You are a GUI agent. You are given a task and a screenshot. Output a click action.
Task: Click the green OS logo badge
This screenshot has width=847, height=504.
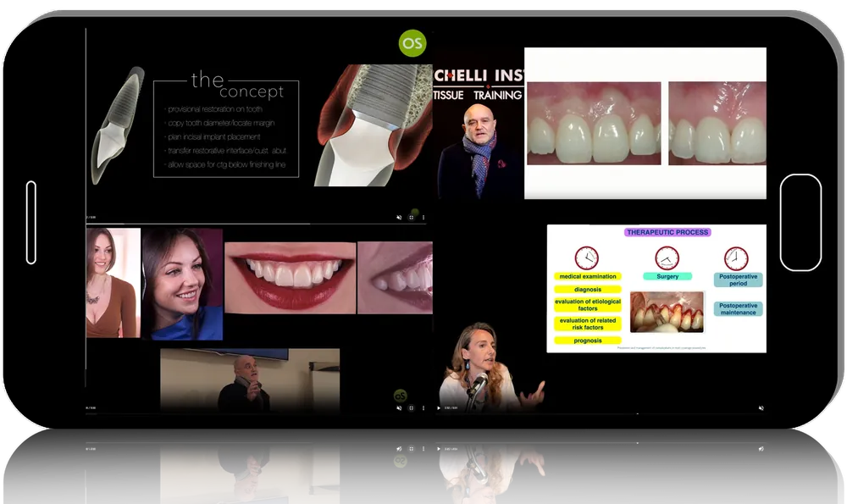412,42
